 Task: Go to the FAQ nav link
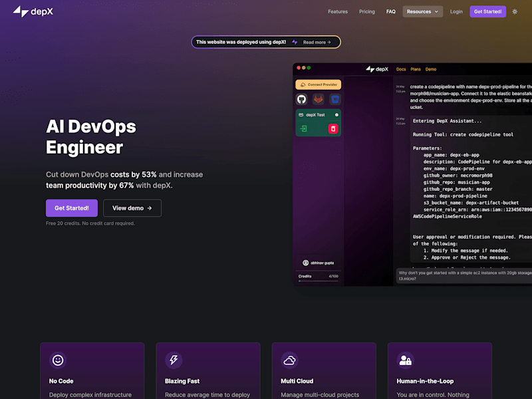(x=390, y=11)
